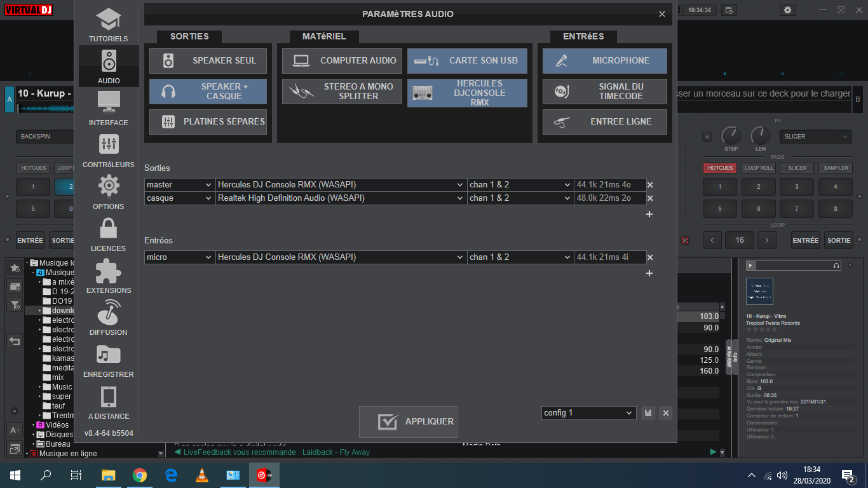Open Realtek High Definition Audio device dropdown
Image resolution: width=868 pixels, height=488 pixels.
341,198
